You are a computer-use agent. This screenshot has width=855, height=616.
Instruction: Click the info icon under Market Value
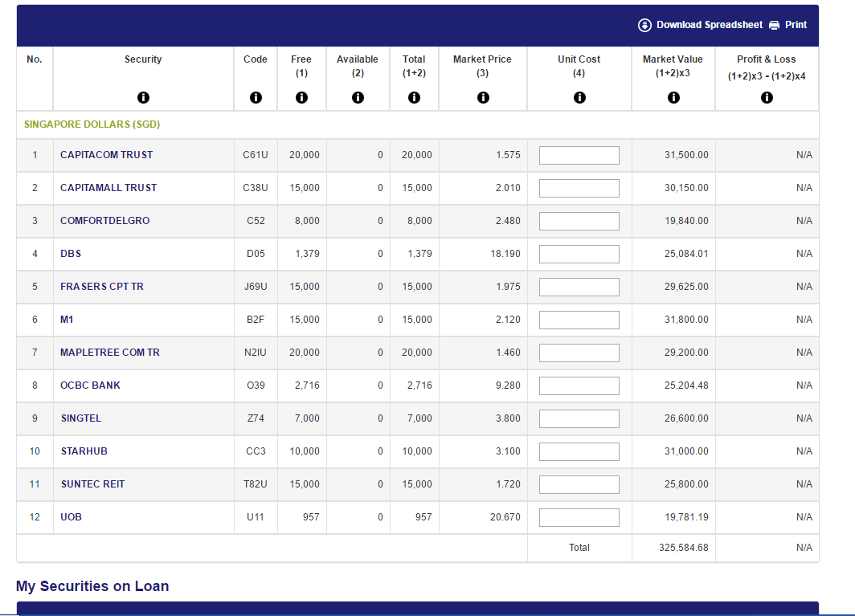pos(673,97)
